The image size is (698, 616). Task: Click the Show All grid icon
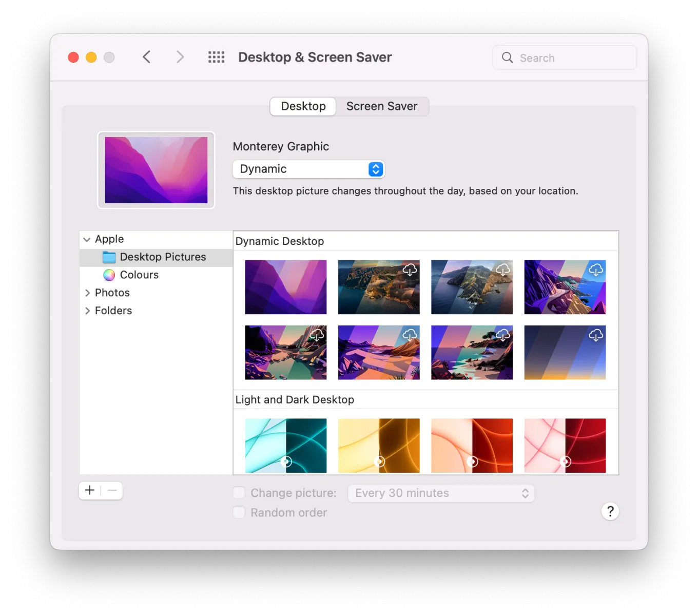pyautogui.click(x=216, y=57)
